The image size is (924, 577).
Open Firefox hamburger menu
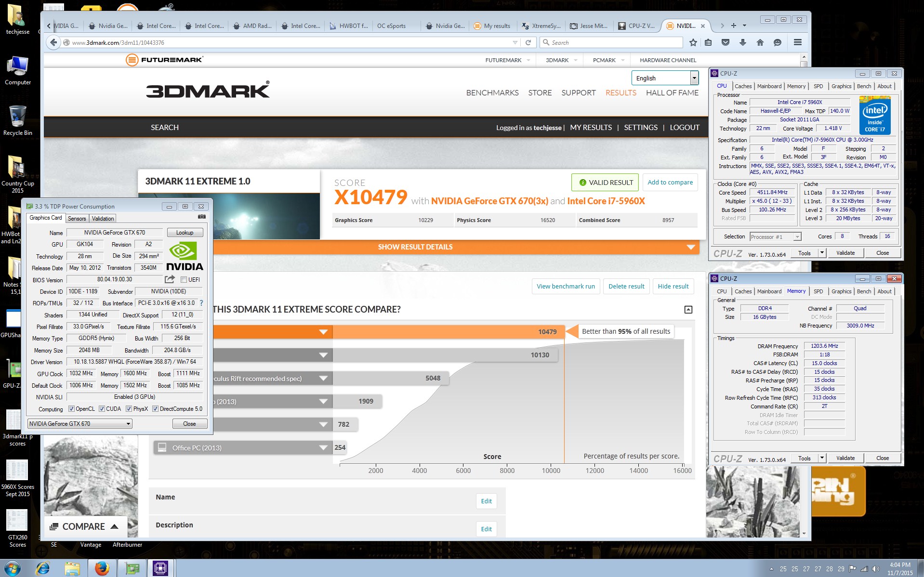[798, 42]
